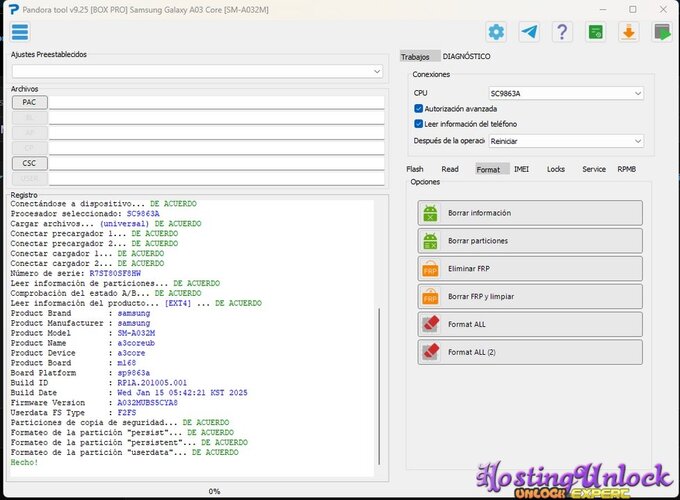Click the Borrar FRP y limpiar icon
The image size is (680, 500).
click(430, 297)
